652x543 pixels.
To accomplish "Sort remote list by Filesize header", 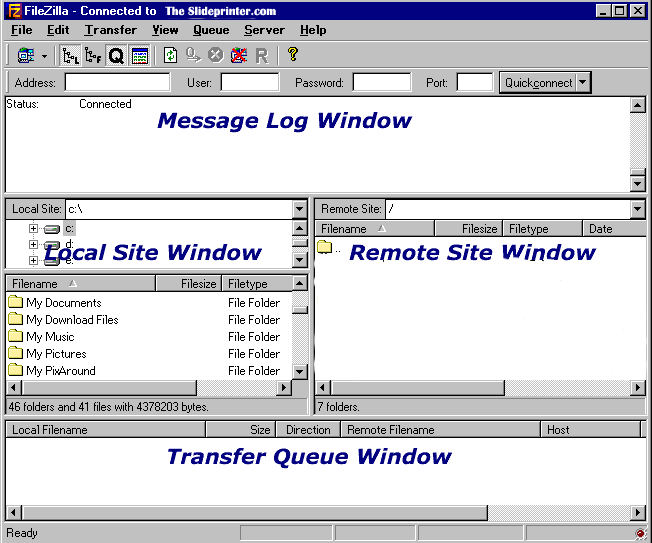I will point(469,229).
